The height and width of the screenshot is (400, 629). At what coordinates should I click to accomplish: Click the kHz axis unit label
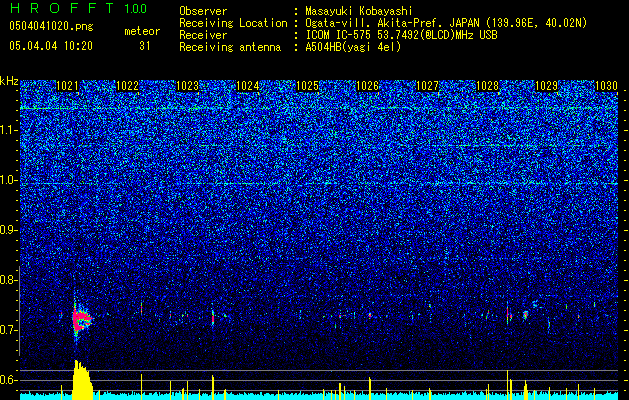coord(9,81)
